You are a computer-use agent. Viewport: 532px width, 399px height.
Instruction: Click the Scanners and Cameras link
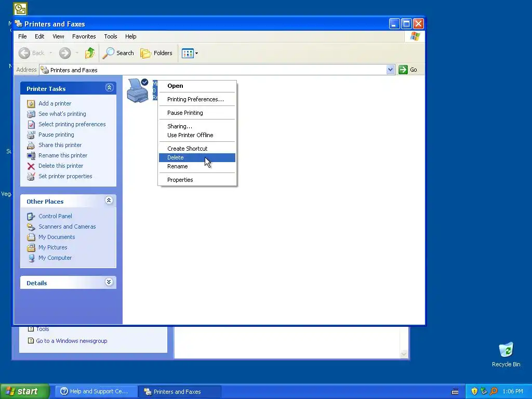67,227
